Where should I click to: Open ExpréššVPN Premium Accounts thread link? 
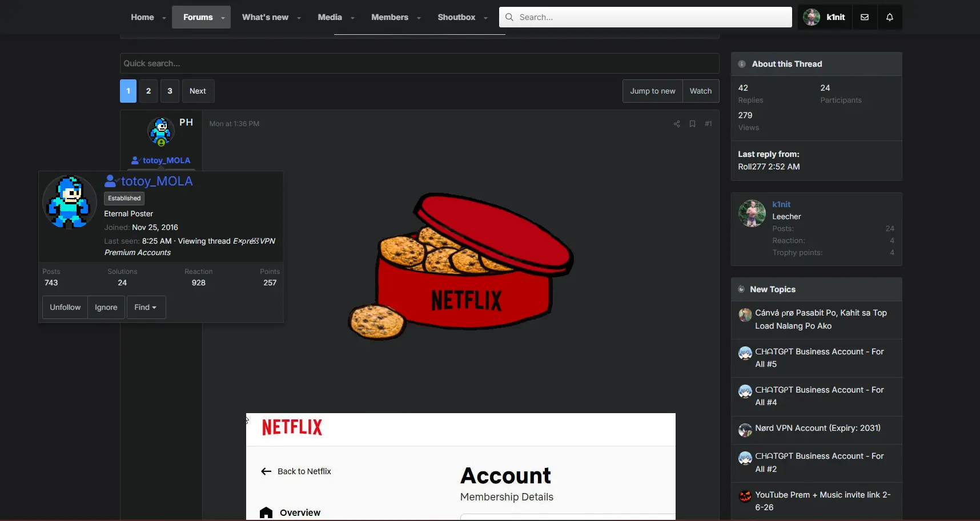click(190, 247)
